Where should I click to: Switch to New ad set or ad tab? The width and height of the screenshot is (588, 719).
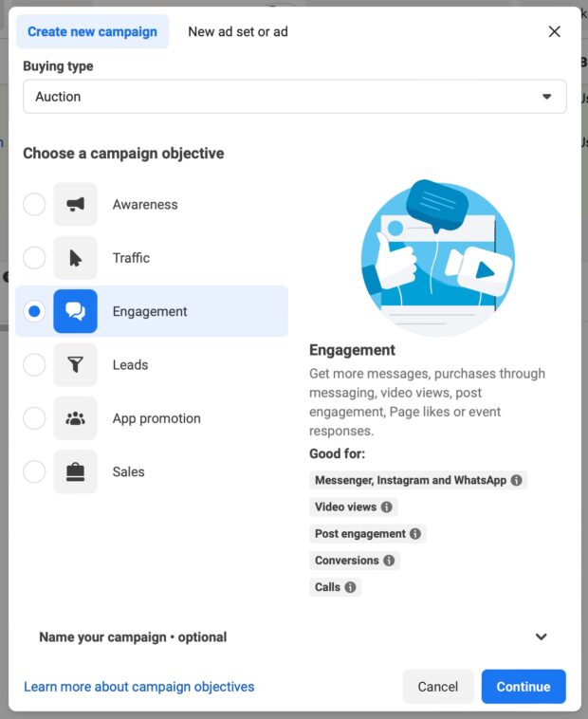(238, 31)
